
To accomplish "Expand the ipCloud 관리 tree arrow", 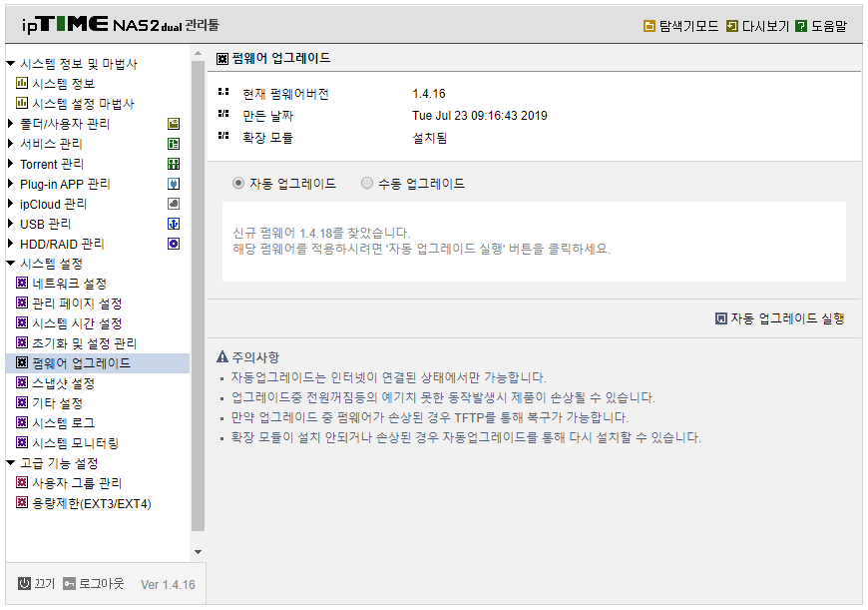I will point(10,204).
